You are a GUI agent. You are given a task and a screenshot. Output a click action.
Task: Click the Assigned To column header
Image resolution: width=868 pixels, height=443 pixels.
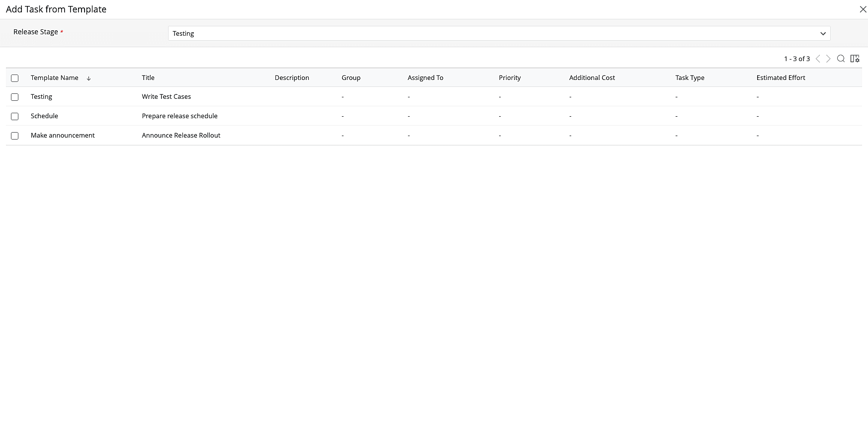coord(425,77)
